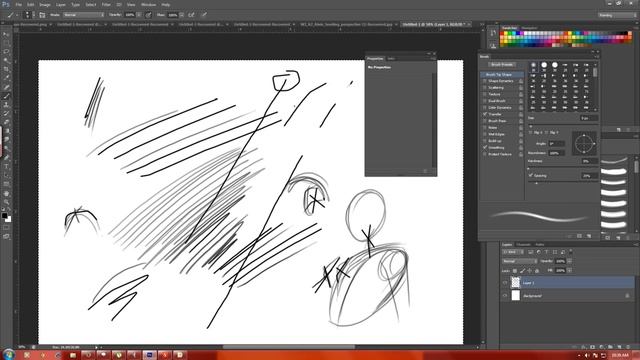Toggle the Brush panel from options bar
640x360 pixels.
click(x=42, y=15)
